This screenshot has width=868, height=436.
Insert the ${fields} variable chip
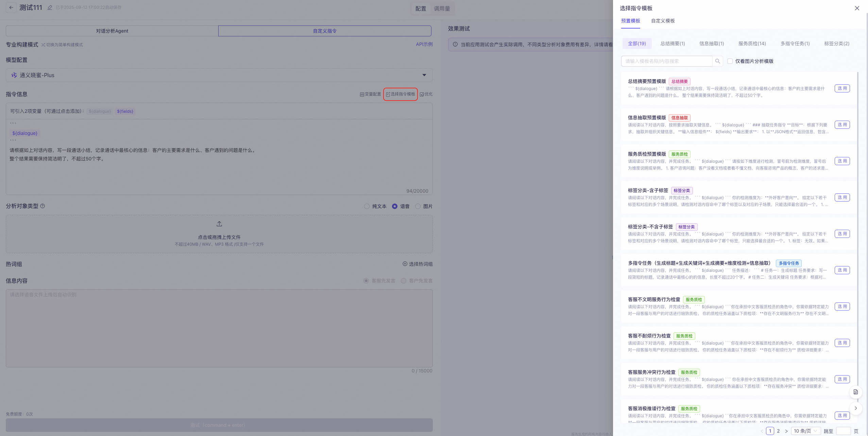point(125,111)
